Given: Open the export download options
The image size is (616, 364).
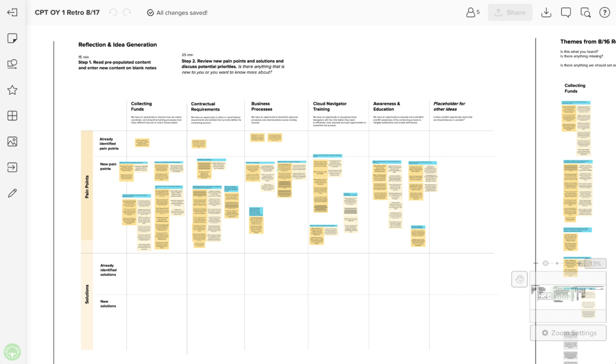Looking at the screenshot, I should [546, 12].
